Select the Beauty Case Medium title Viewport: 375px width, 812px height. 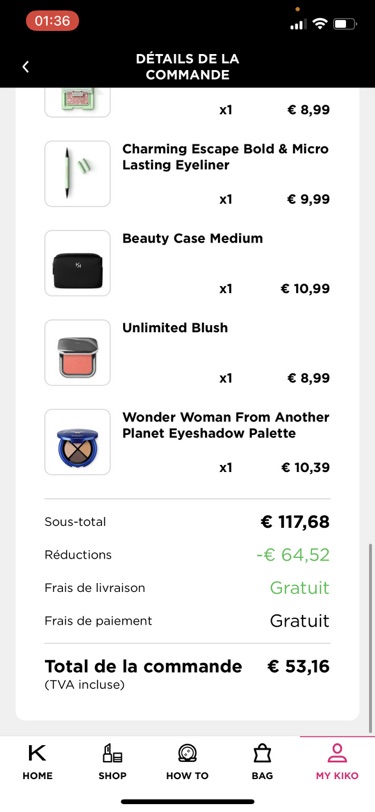click(x=193, y=238)
